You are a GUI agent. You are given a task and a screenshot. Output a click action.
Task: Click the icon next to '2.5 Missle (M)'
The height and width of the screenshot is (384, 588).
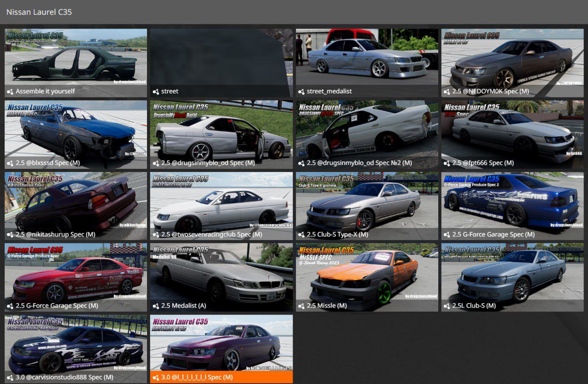pyautogui.click(x=301, y=306)
